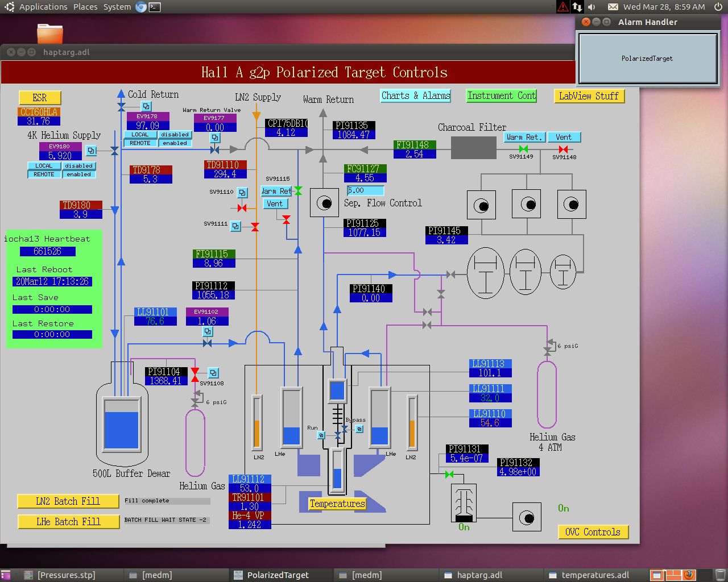Set EV9178 to REMOTE mode
The width and height of the screenshot is (728, 582).
[140, 143]
